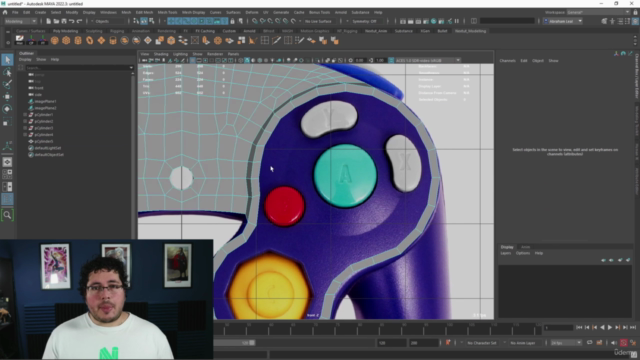Open the Outliner Display menu
This screenshot has width=640, height=360.
click(25, 59)
